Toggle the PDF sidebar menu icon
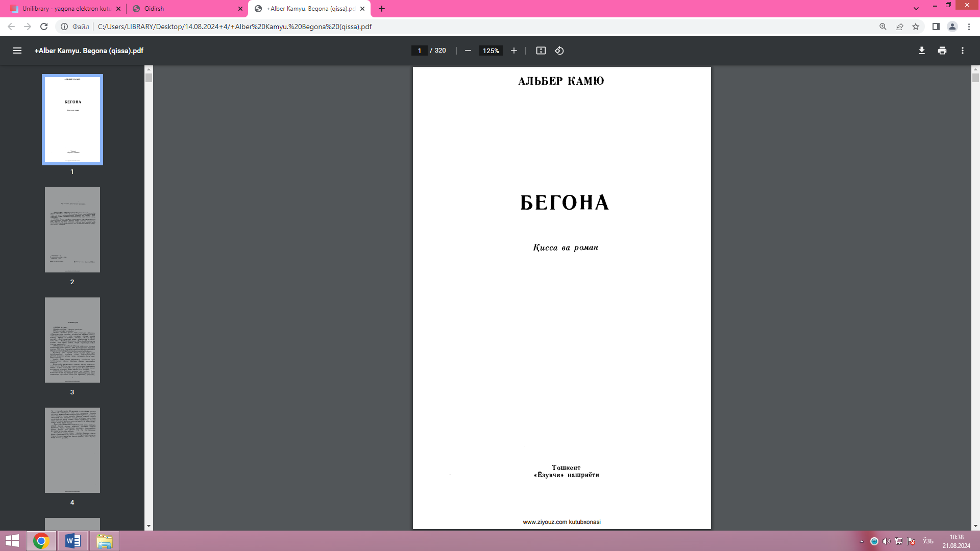 coord(17,51)
